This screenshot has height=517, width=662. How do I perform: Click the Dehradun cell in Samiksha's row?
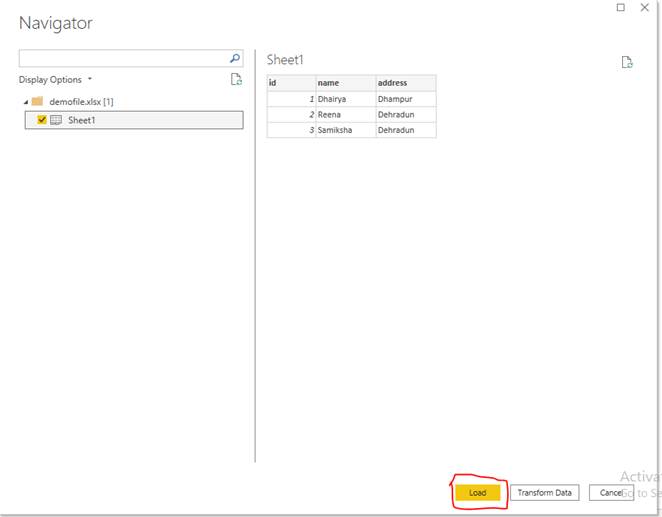click(x=406, y=130)
